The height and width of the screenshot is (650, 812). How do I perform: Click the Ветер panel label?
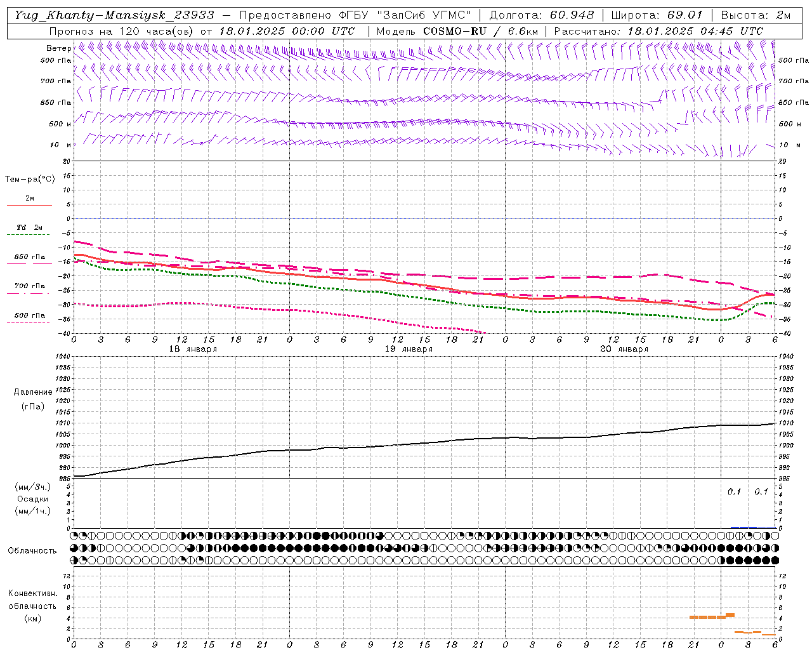58,48
